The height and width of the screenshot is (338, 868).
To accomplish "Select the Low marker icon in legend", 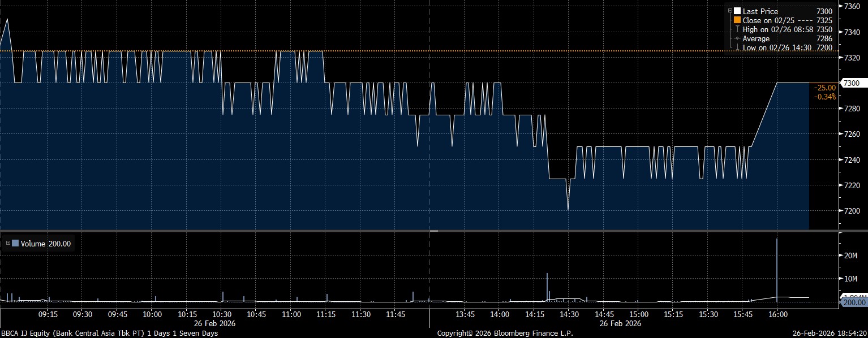I will click(x=737, y=48).
